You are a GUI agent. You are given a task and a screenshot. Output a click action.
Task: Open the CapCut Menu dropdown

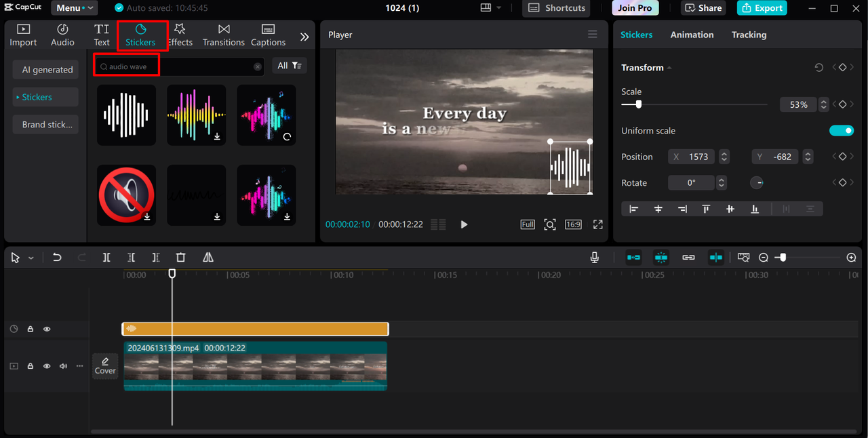tap(74, 8)
